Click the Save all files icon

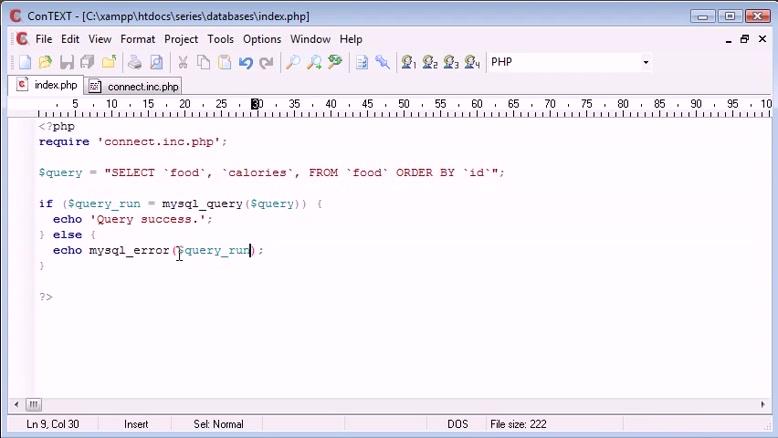(87, 63)
